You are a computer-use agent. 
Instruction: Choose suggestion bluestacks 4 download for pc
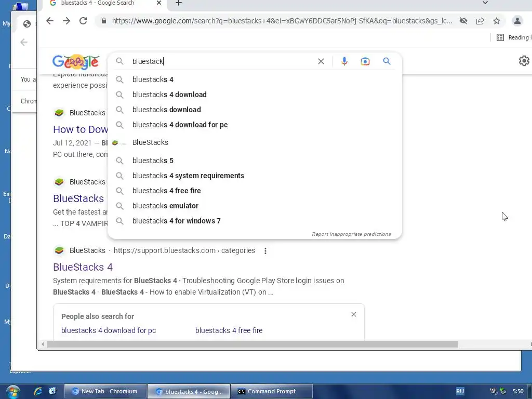255,125
